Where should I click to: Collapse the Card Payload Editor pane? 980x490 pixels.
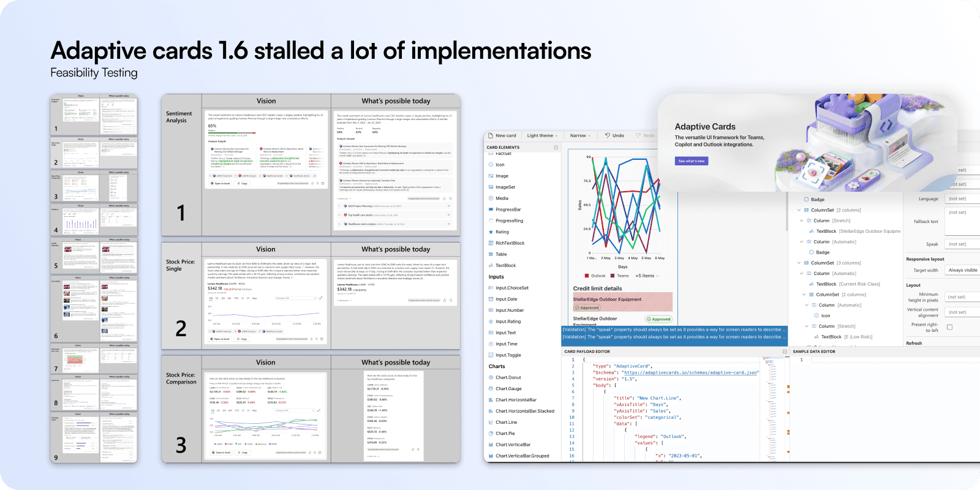click(785, 352)
